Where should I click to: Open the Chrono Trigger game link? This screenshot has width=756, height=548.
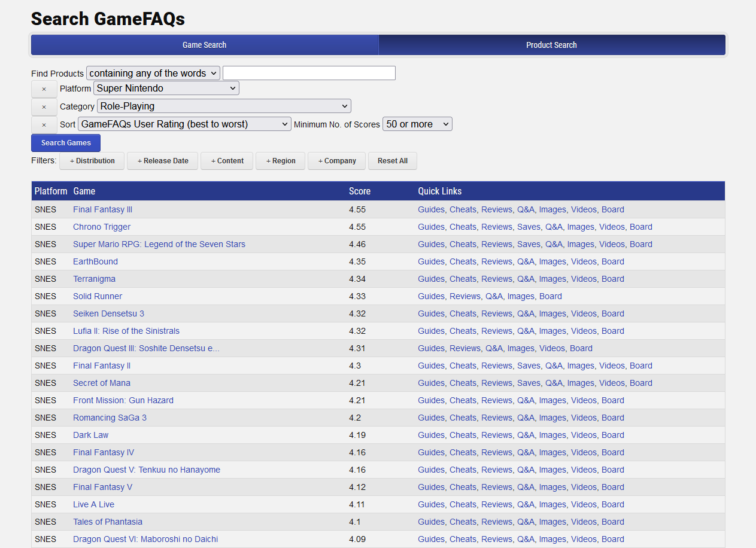[x=102, y=227]
